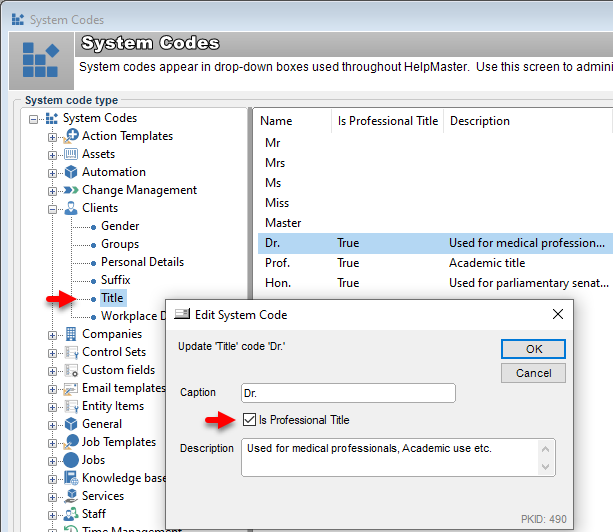This screenshot has width=613, height=532.
Task: Uncheck the Is Professional Title checkbox
Action: [249, 419]
